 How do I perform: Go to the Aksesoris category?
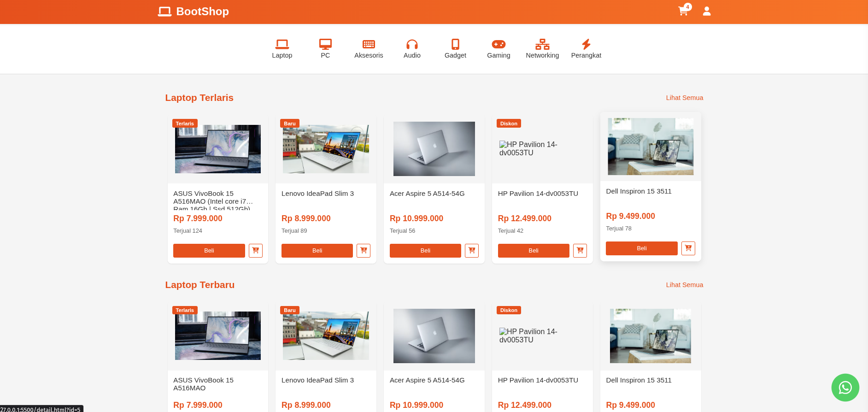[x=369, y=49]
